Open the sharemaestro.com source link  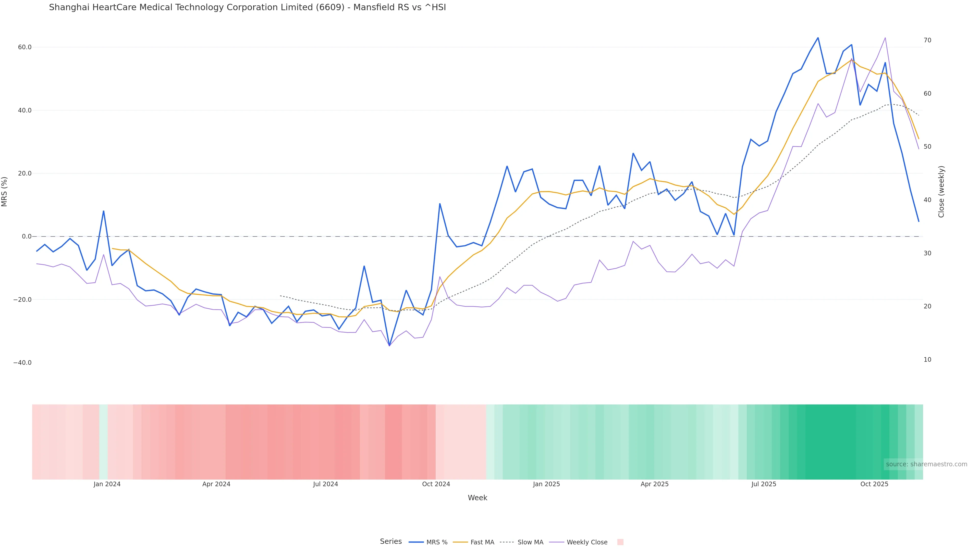click(x=926, y=464)
